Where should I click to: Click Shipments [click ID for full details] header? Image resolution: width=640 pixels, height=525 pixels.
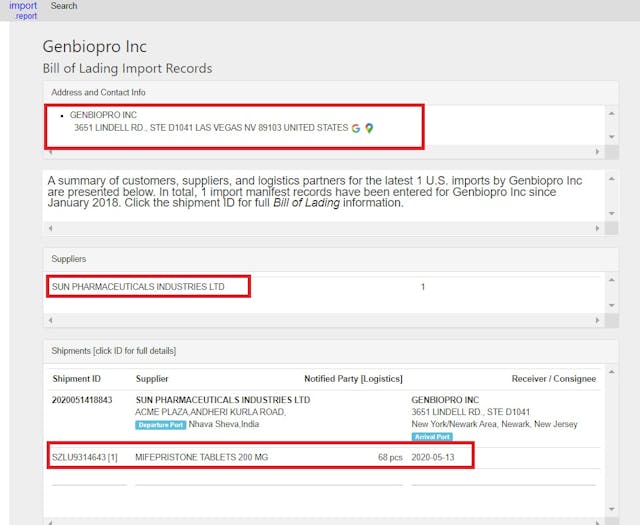coord(113,351)
